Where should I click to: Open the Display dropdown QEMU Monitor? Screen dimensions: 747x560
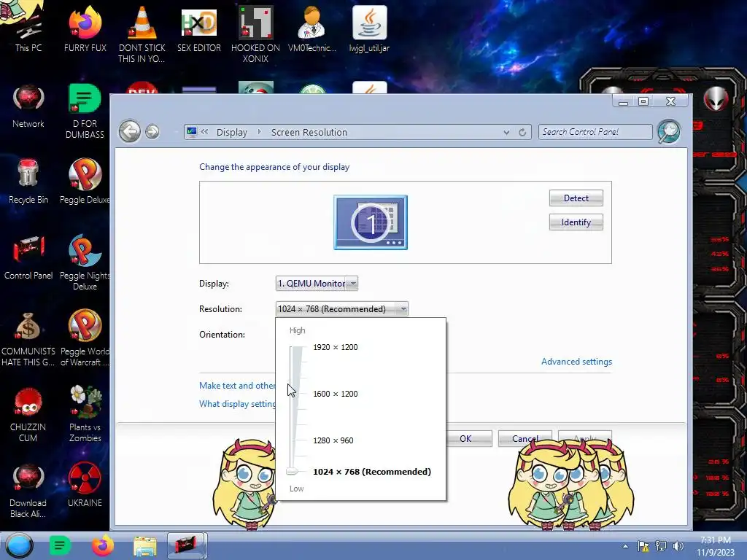(317, 284)
